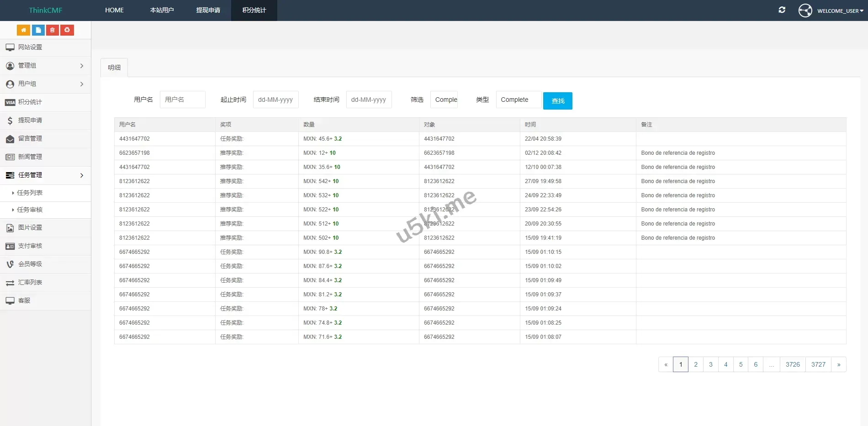Click the blue document shortcut icon
868x426 pixels.
point(38,30)
